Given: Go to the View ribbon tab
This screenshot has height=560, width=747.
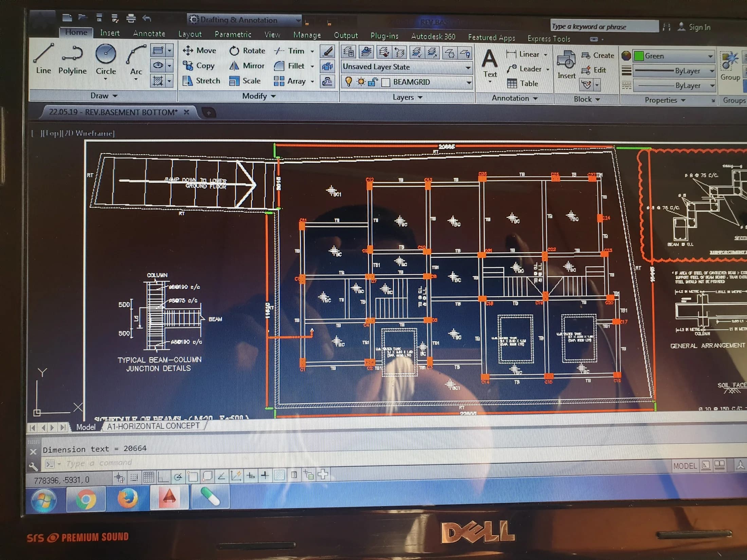Looking at the screenshot, I should coord(272,35).
